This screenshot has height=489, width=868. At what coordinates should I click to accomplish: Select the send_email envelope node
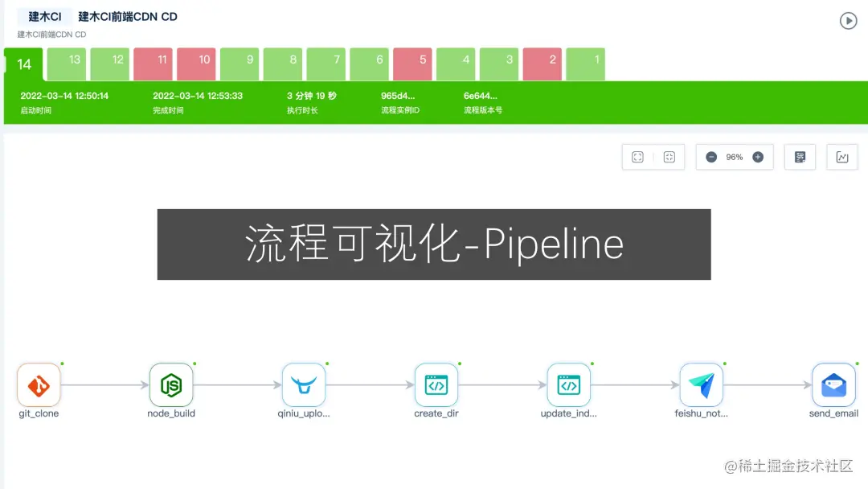click(x=833, y=385)
